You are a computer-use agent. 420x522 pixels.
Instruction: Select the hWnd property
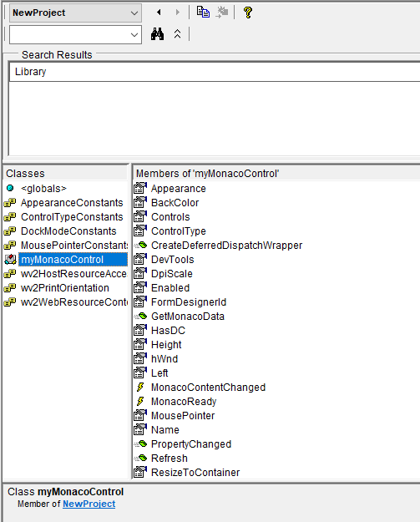point(164,359)
